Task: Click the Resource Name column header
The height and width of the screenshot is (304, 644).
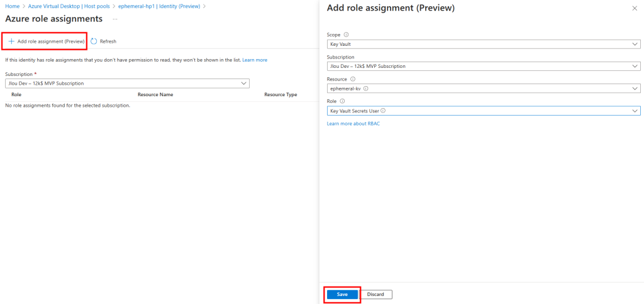Action: pos(155,94)
